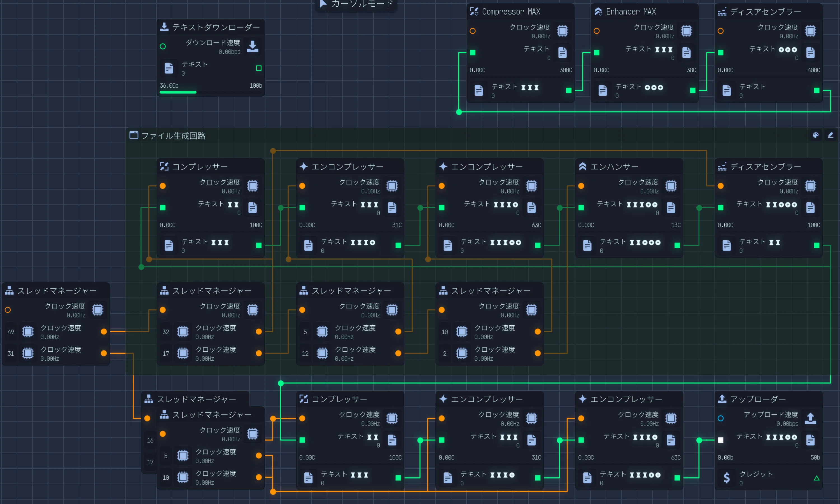
Task: Click the カーソルモード label at top
Action: coord(362,4)
